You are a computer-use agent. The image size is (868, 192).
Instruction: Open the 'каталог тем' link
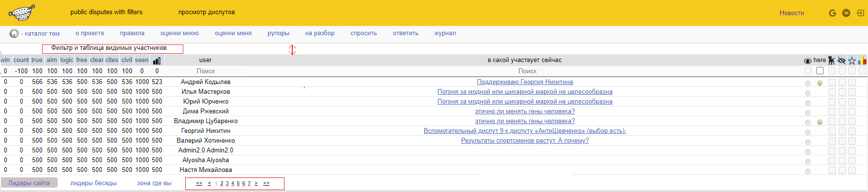(x=42, y=34)
